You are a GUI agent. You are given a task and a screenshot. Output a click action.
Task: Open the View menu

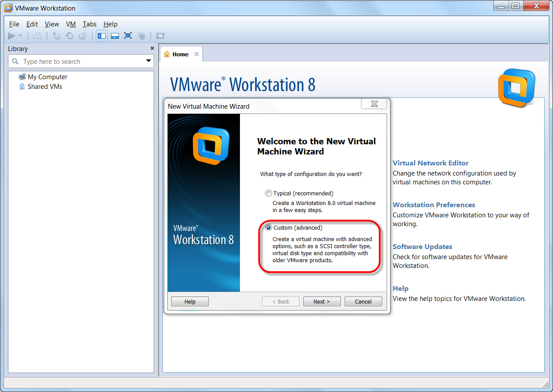52,24
